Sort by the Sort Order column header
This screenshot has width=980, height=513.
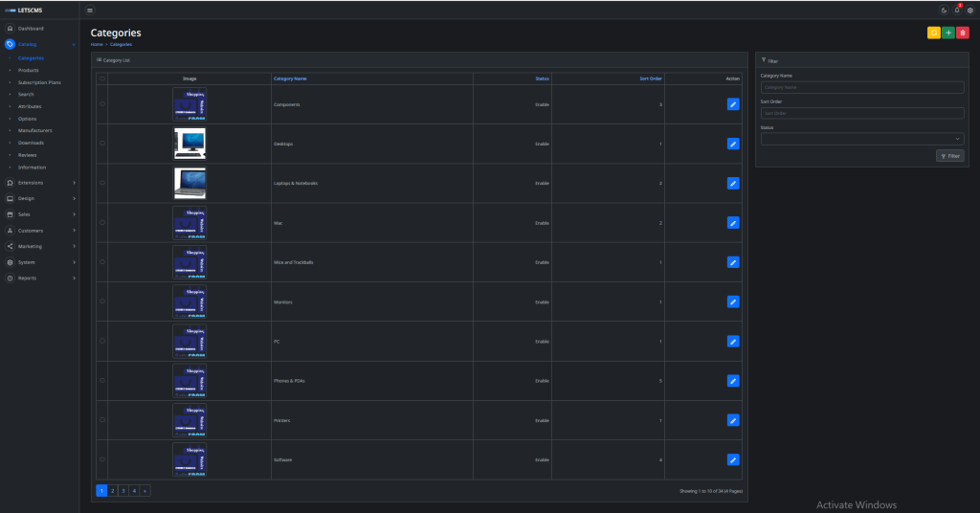tap(651, 78)
